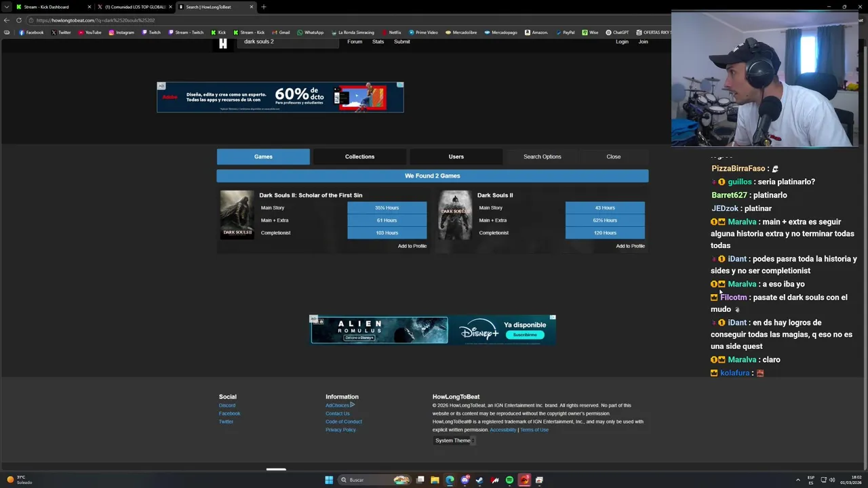
Task: Close the Search | HowLongToBeat browser tab
Action: [x=252, y=7]
